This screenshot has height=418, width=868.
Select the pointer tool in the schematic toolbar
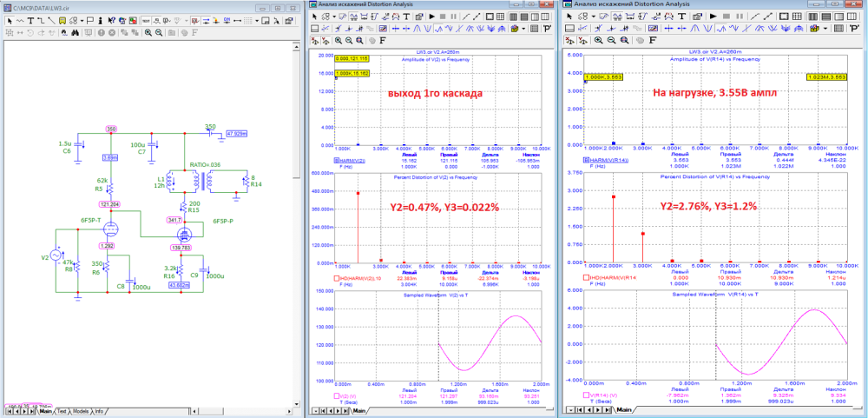coord(10,19)
